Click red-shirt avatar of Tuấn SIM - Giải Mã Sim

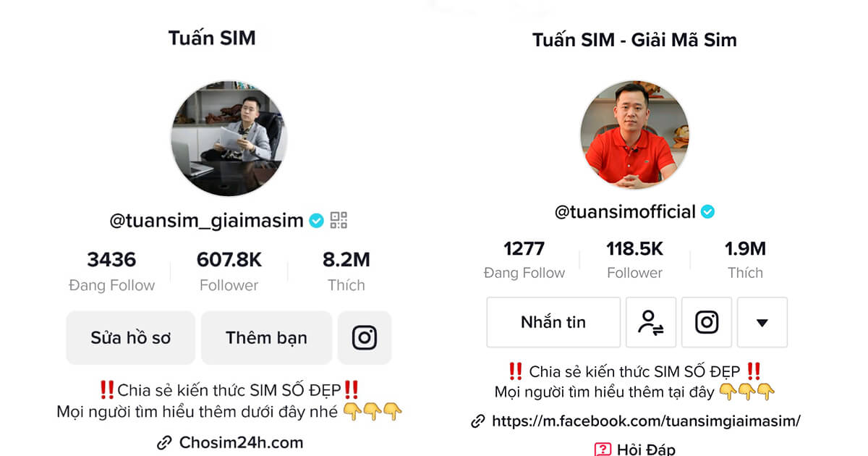[634, 135]
